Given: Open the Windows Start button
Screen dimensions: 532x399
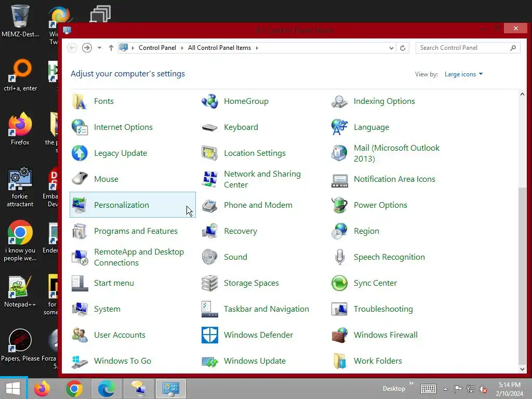Looking at the screenshot, I should (x=13, y=388).
